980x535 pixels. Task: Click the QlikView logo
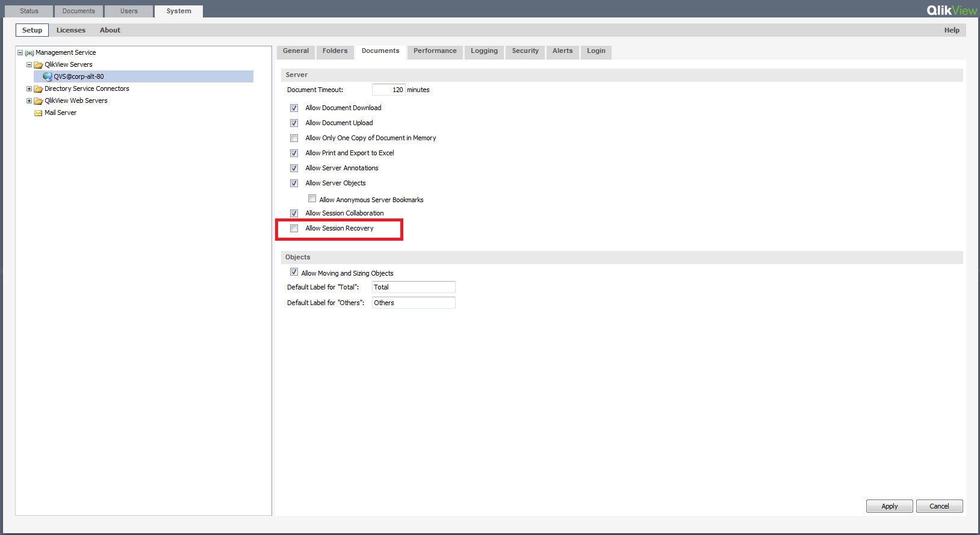pyautogui.click(x=952, y=10)
